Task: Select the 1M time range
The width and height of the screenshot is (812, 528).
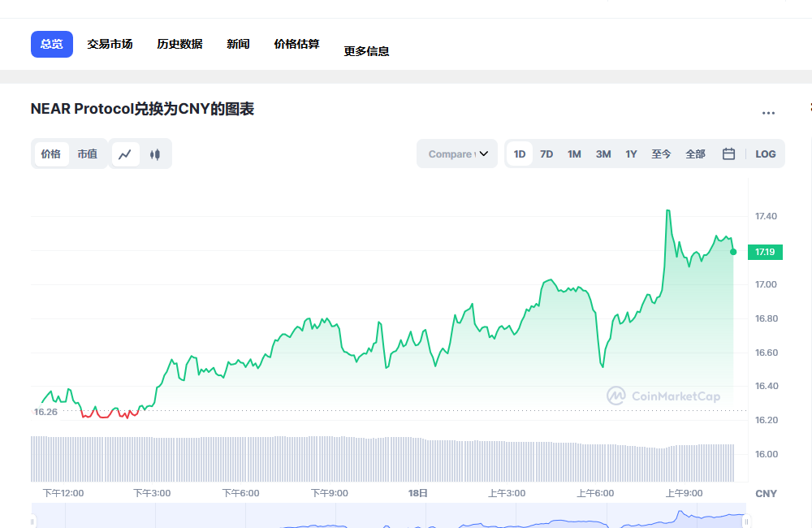Action: tap(574, 154)
